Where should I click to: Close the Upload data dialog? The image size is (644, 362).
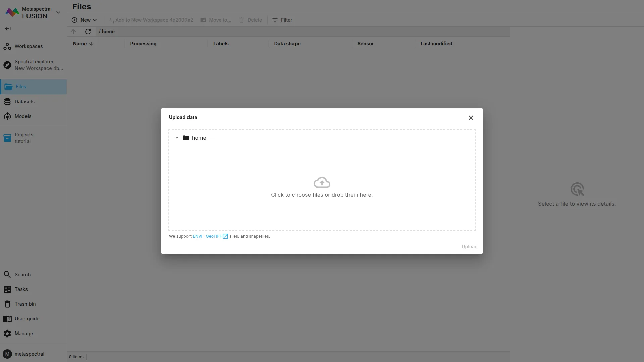click(x=471, y=118)
